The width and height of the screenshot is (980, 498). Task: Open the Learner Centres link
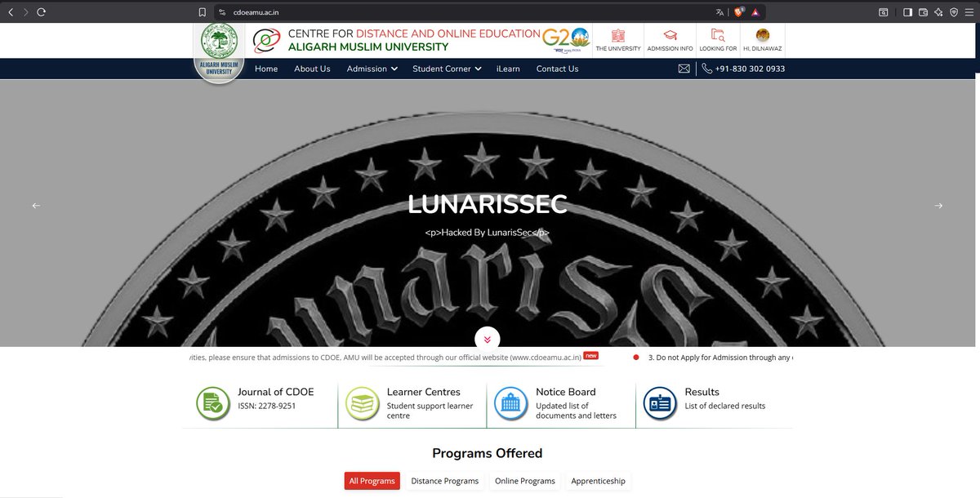click(423, 392)
